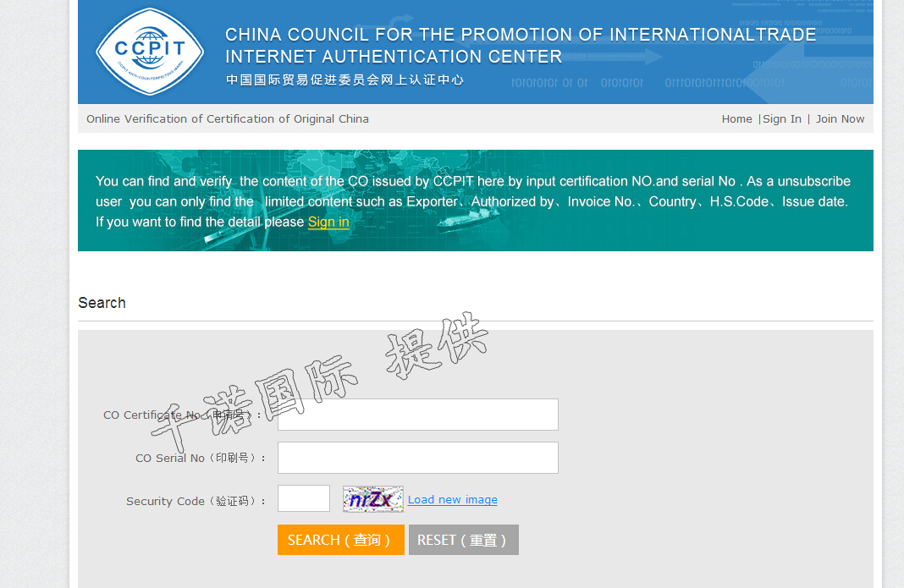This screenshot has width=904, height=588.
Task: Click the Security Code label
Action: pos(196,502)
